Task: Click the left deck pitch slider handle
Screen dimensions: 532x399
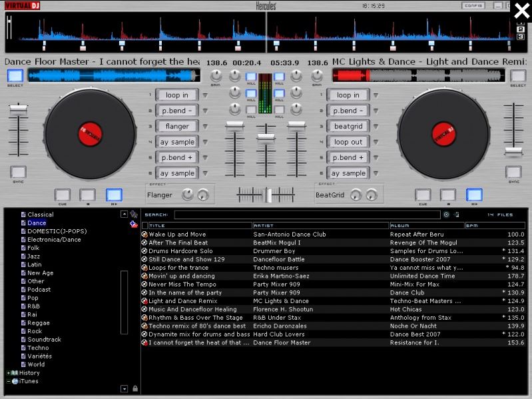Action: tap(19, 109)
